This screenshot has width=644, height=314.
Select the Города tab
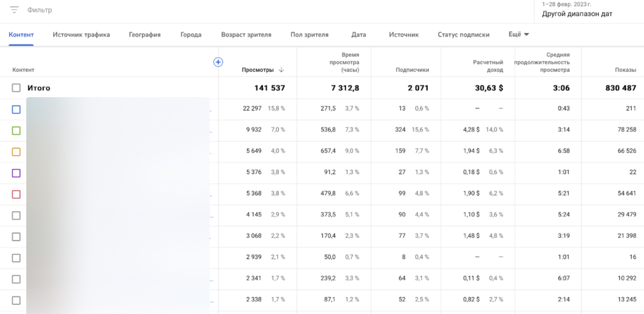(191, 35)
